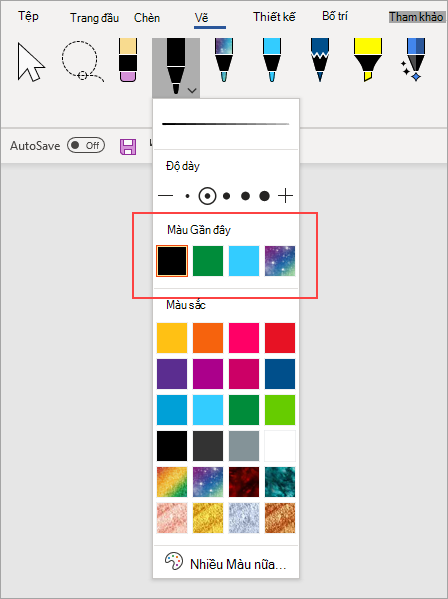Decrease thickness with the minus button
Image resolution: width=448 pixels, height=599 pixels.
[x=165, y=196]
